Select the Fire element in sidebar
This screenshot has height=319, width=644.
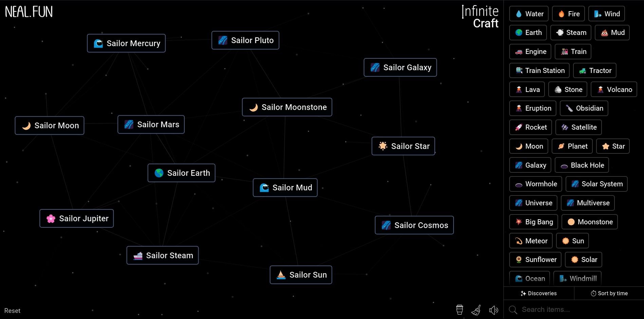click(569, 14)
